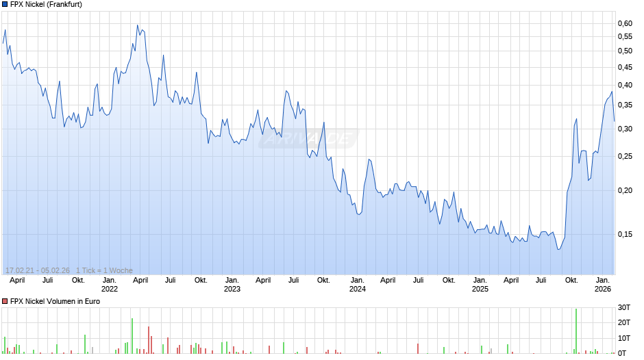Viewport: 644px width, 360px height.
Task: Click the 0,55 price axis label
Action: pyautogui.click(x=625, y=37)
